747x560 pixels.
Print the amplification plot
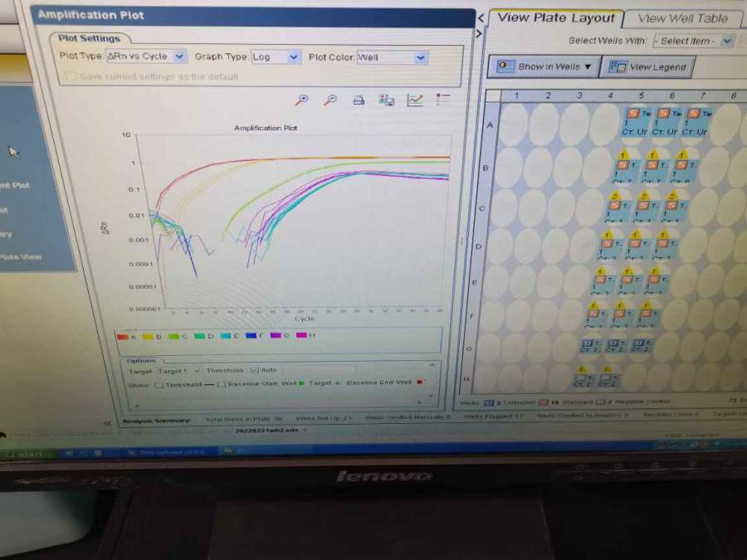[x=359, y=100]
